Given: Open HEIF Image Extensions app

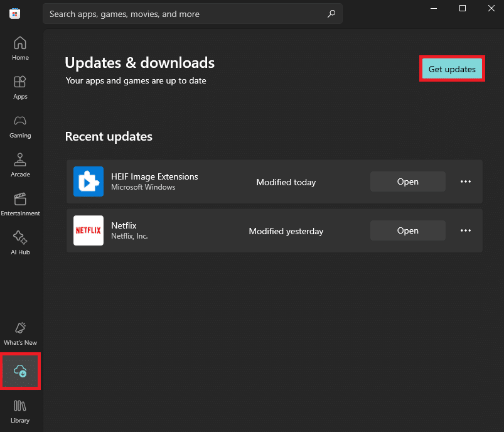Looking at the screenshot, I should pyautogui.click(x=407, y=181).
